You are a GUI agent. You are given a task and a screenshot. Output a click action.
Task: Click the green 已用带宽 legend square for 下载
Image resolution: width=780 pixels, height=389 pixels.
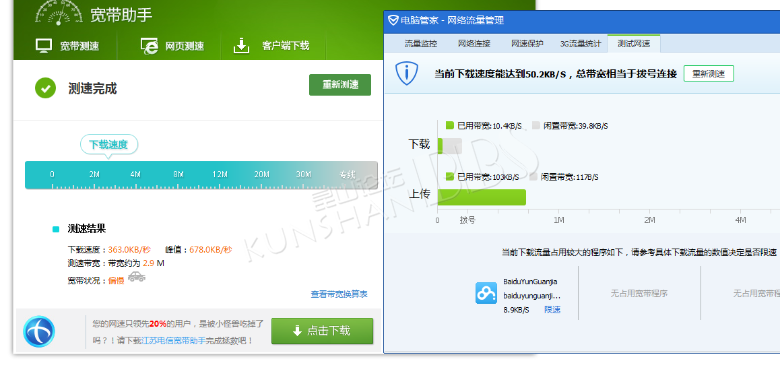(x=450, y=125)
